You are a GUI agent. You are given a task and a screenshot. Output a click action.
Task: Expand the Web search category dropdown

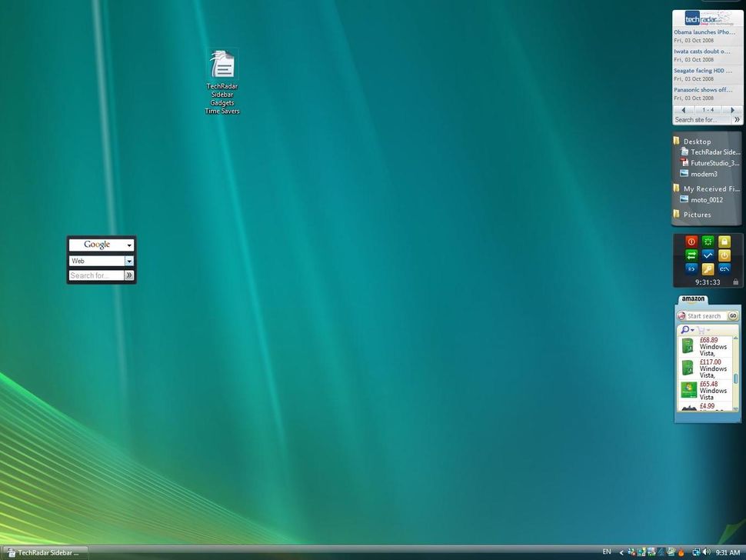(x=129, y=261)
